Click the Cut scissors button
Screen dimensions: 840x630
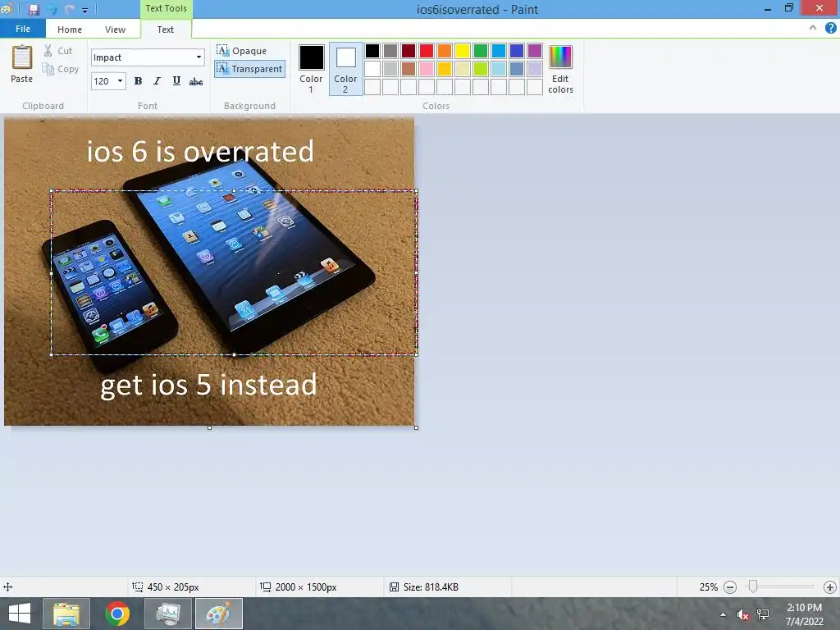point(58,51)
